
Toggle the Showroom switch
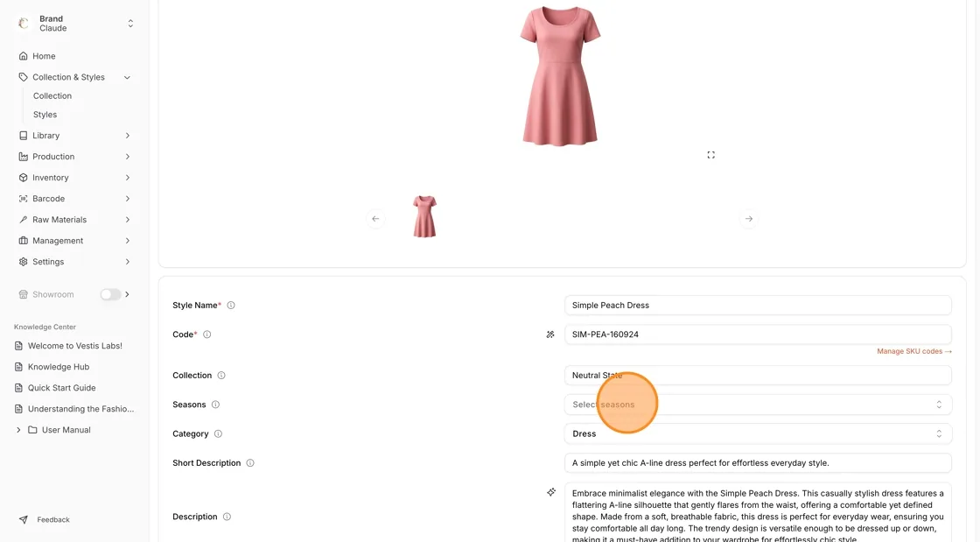click(110, 294)
